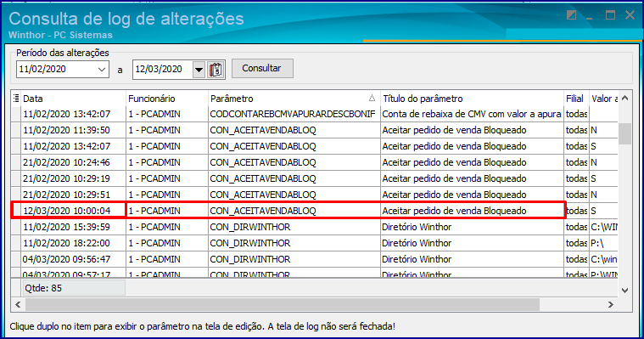Viewport: 644px width, 339px height.
Task: Click CON_DIRWINTHOR cell in 15:39:59 row
Action: [294, 227]
